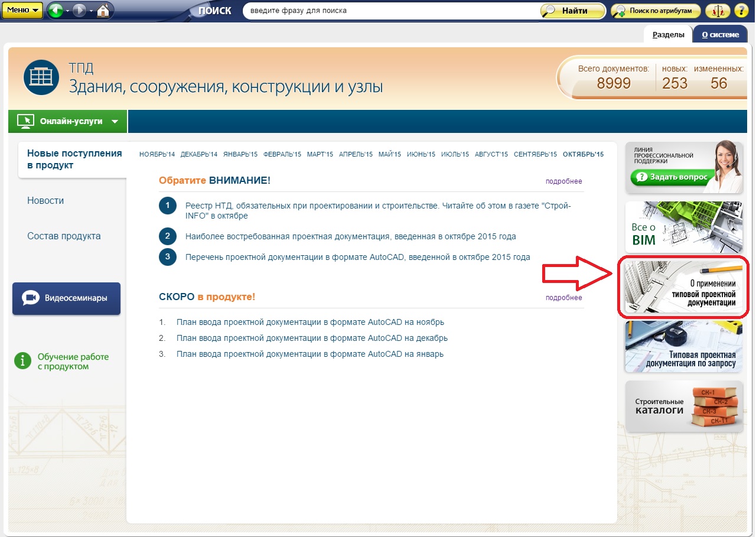756x537 pixels.
Task: Click the green back navigation arrow
Action: (x=55, y=11)
